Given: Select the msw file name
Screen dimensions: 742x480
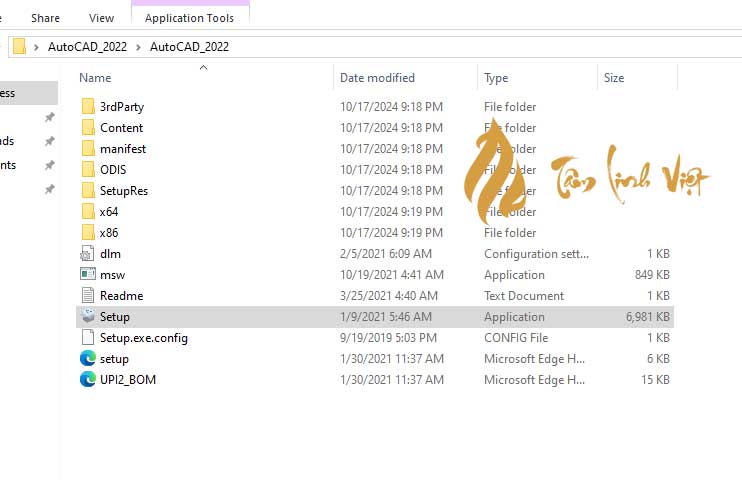Looking at the screenshot, I should point(113,275).
